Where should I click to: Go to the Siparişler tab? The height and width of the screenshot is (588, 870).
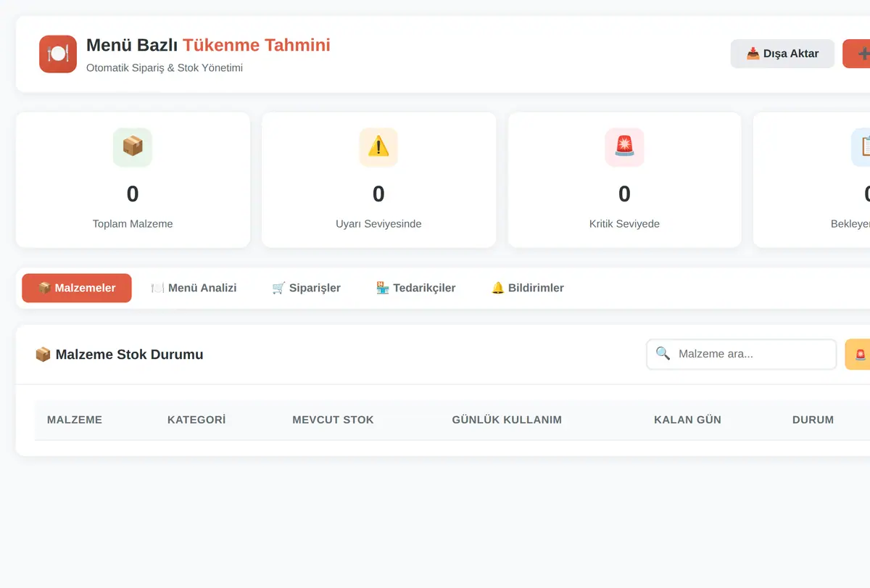[x=306, y=288]
